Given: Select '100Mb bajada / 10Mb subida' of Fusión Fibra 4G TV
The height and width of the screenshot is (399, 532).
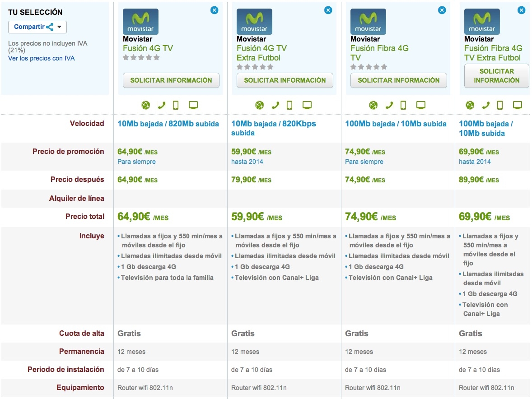Looking at the screenshot, I should tap(396, 124).
